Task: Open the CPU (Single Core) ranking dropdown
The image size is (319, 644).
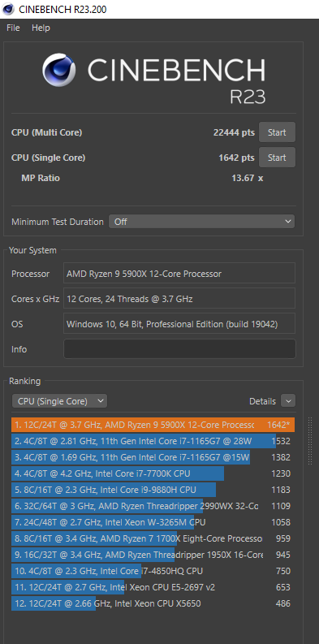Action: (59, 401)
